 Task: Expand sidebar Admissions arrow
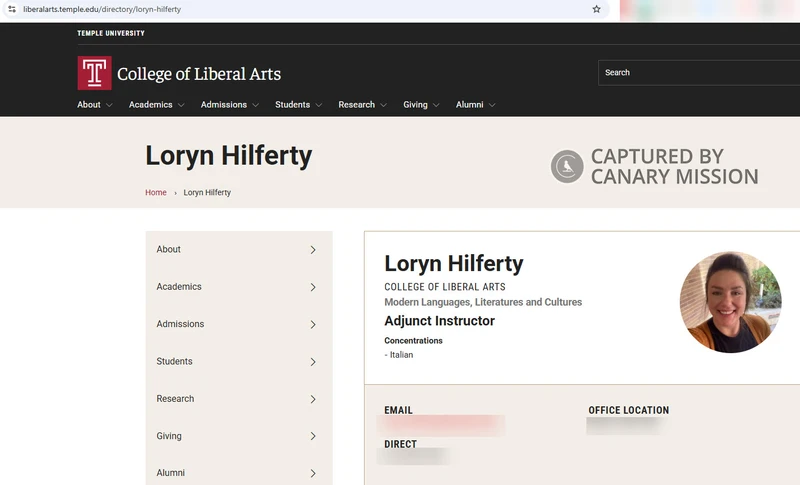313,324
